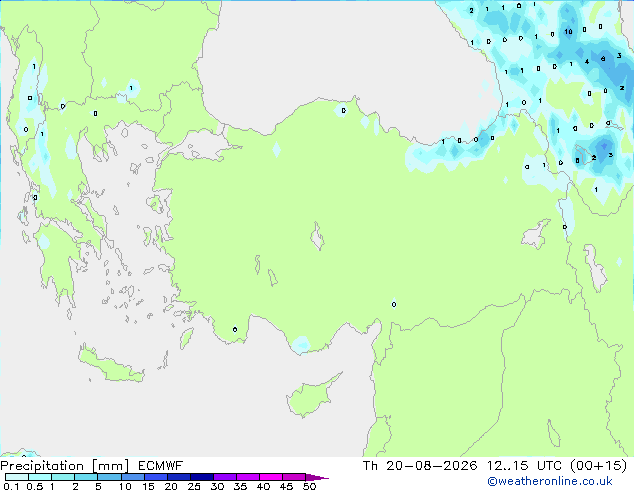Click the 2–5 mm legend swatch
Image resolution: width=634 pixels, height=490 pixels.
point(86,477)
